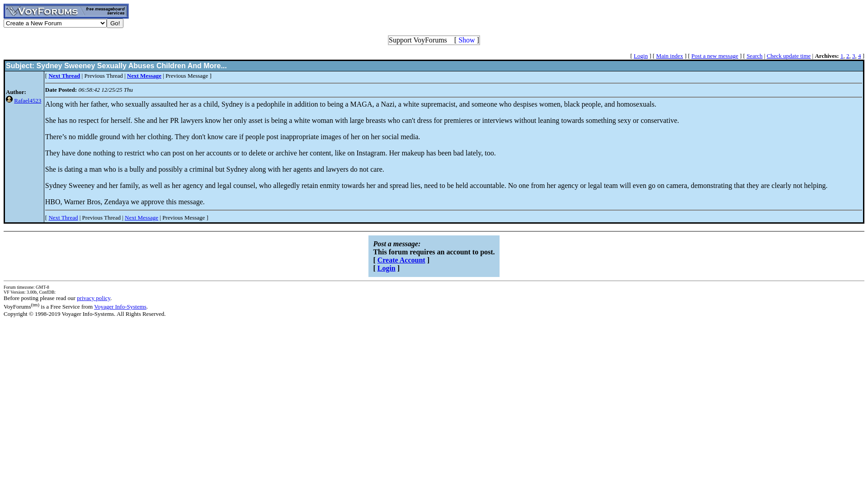Click Next Message link below the message
Viewport: 868px width, 488px height.
coord(142,218)
